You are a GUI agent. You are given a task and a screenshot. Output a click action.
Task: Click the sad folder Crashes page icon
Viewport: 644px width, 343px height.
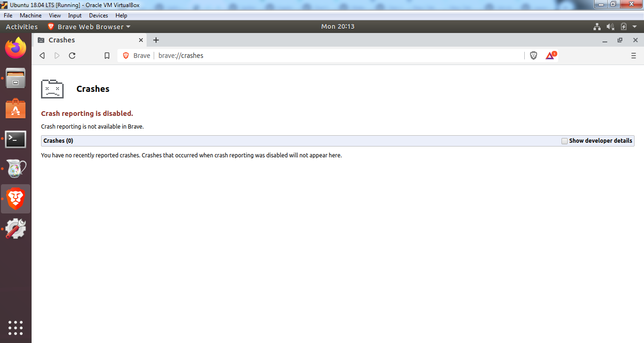pos(52,89)
